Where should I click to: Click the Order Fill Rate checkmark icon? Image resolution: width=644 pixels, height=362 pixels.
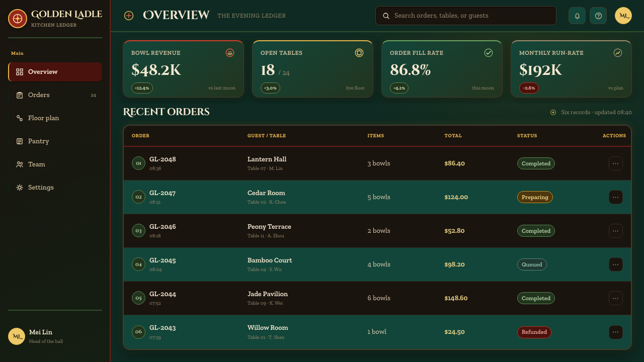(x=489, y=53)
